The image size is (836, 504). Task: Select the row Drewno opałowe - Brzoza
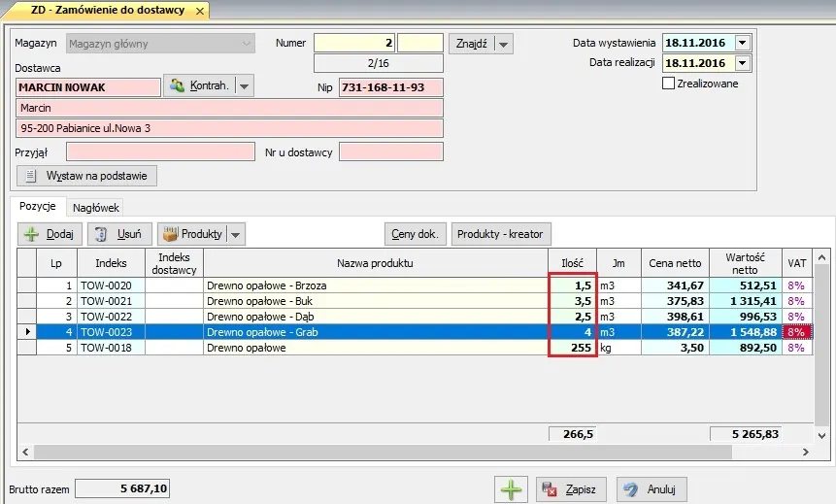[x=415, y=286]
